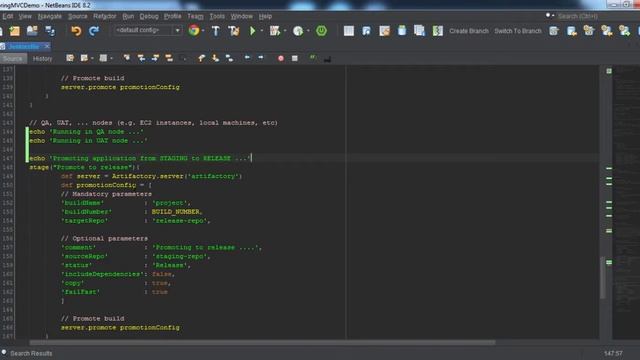Click the Chrome browser icon in toolbar
The height and width of the screenshot is (360, 640).
194,30
